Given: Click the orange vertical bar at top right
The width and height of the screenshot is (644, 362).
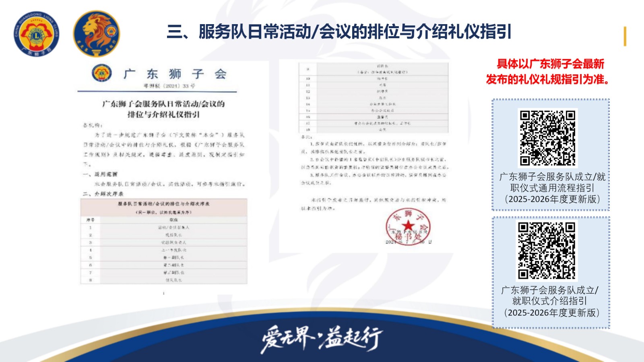Looking at the screenshot, I should click(625, 36).
